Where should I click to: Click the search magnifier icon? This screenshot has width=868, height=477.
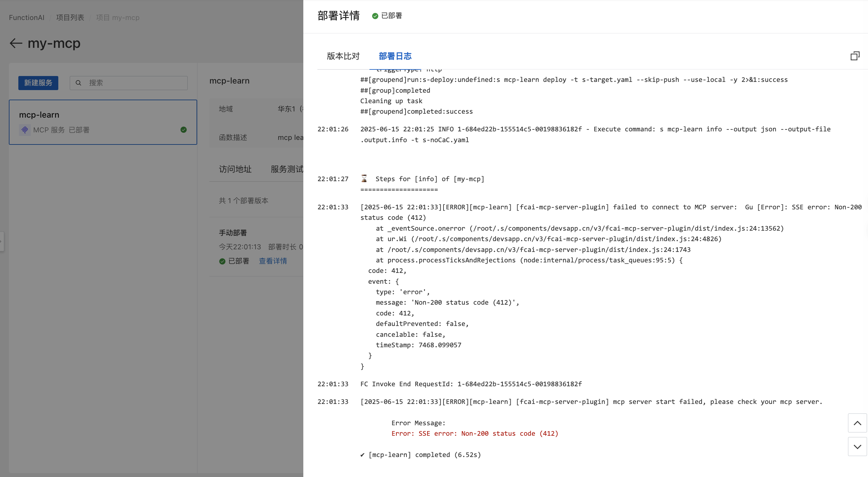[x=78, y=83]
